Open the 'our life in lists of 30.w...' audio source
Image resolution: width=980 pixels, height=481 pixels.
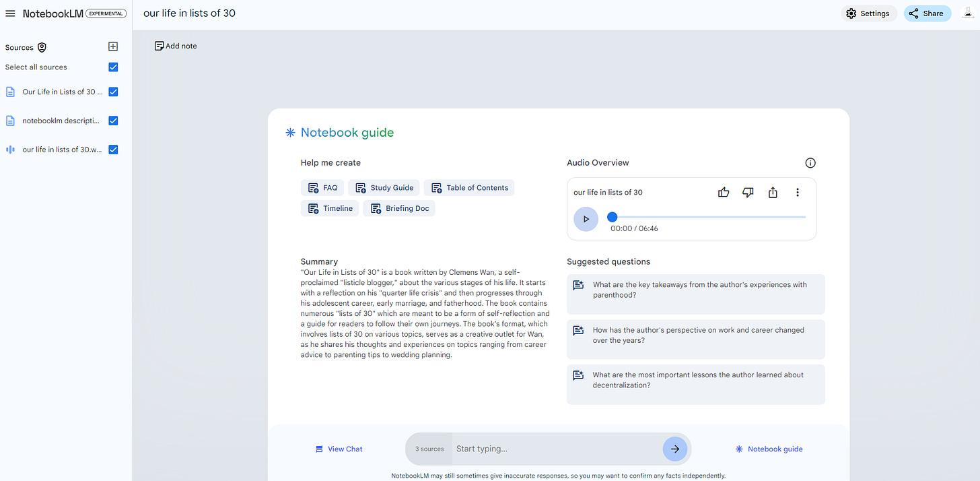click(x=62, y=150)
